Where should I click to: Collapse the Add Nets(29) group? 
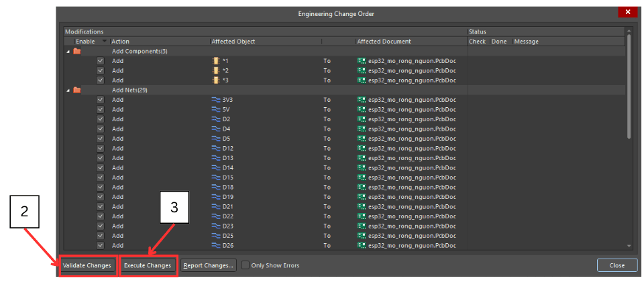click(67, 90)
